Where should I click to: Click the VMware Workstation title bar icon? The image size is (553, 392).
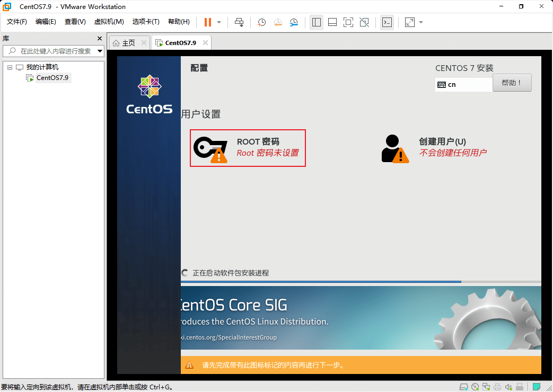(x=7, y=7)
